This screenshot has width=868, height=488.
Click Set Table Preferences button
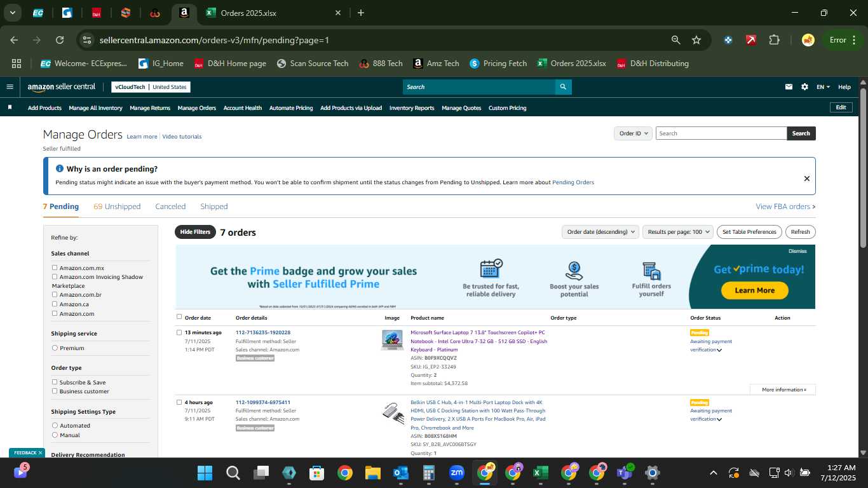[749, 232]
